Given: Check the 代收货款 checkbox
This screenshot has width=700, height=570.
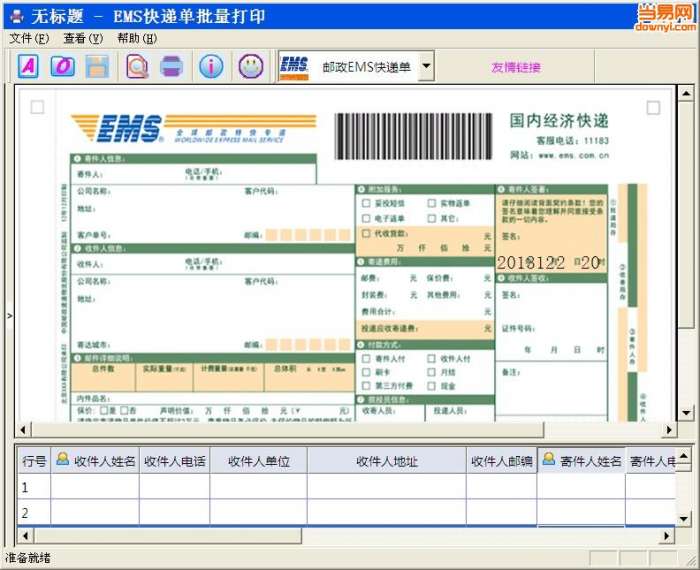Looking at the screenshot, I should (x=366, y=233).
